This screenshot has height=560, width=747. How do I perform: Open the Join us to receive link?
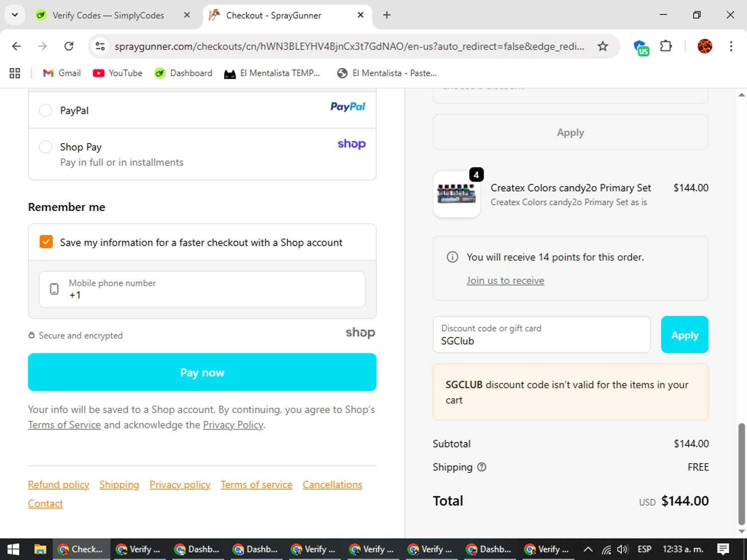click(x=505, y=280)
